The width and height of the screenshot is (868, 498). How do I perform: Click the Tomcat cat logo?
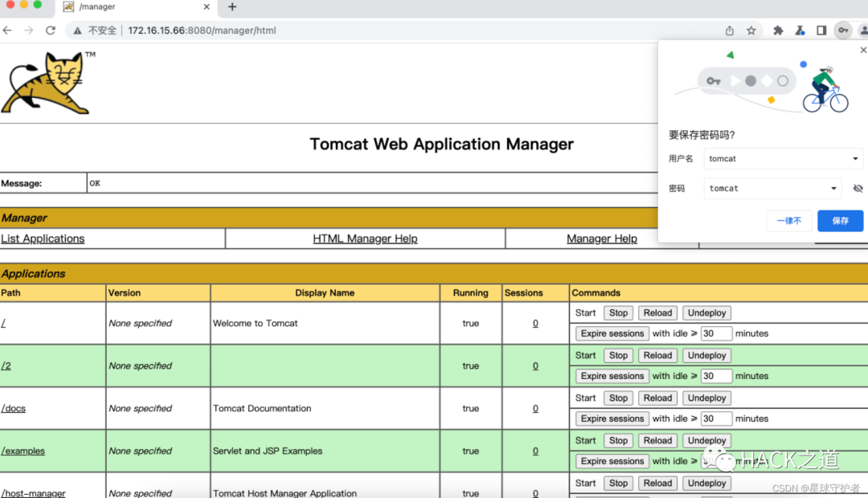pos(45,83)
